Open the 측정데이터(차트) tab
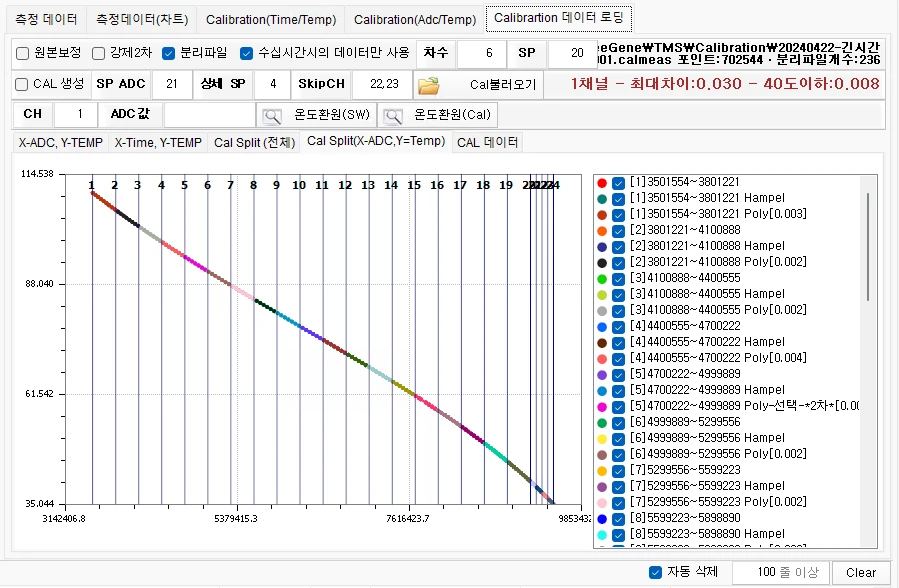Image resolution: width=899 pixels, height=588 pixels. pos(142,19)
